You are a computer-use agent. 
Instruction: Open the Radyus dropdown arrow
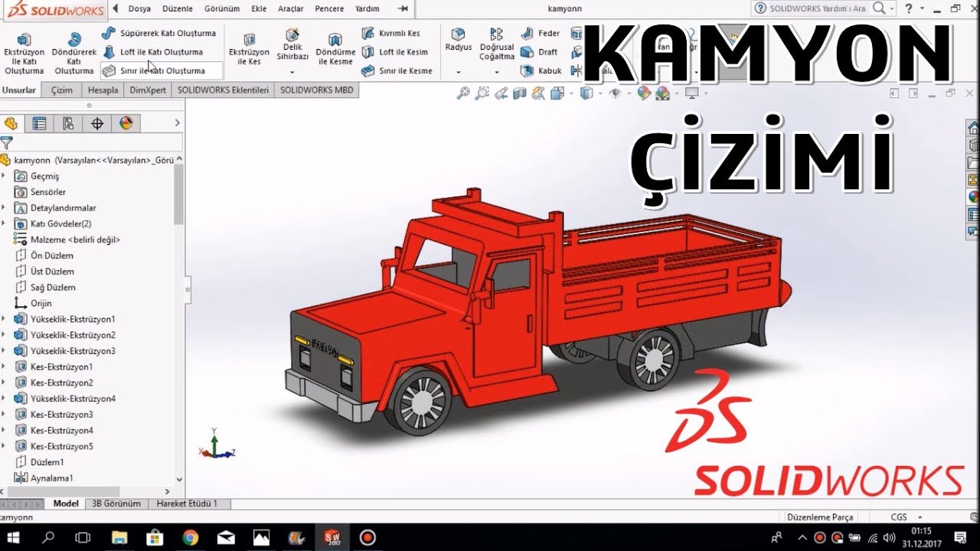(x=459, y=72)
